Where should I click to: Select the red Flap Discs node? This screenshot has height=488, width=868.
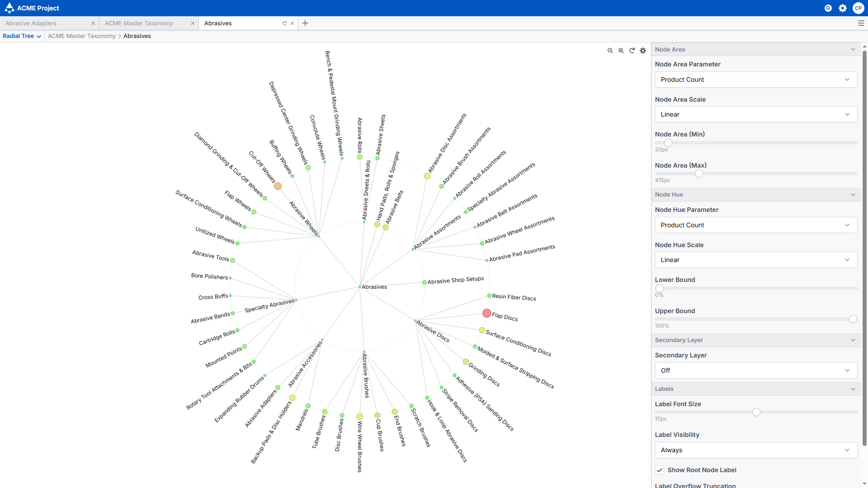pos(487,313)
